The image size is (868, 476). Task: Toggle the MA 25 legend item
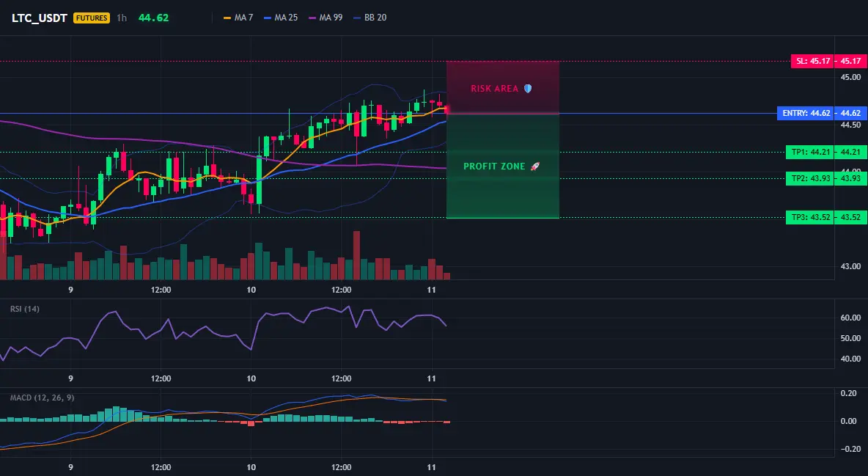click(281, 18)
